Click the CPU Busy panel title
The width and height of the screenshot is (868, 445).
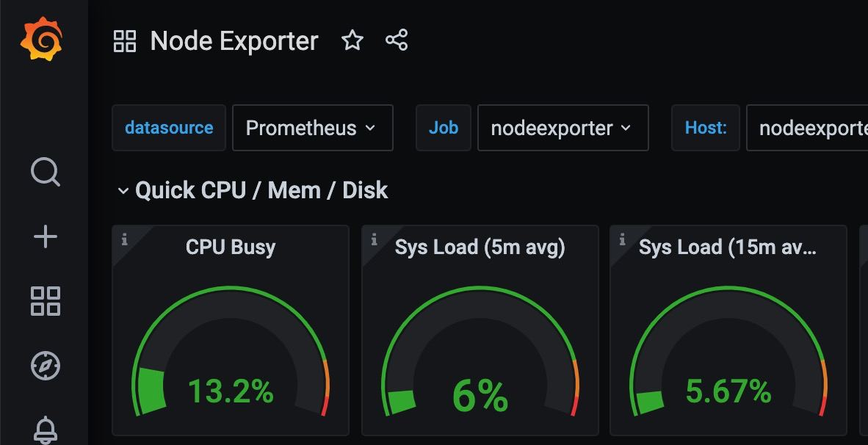231,247
